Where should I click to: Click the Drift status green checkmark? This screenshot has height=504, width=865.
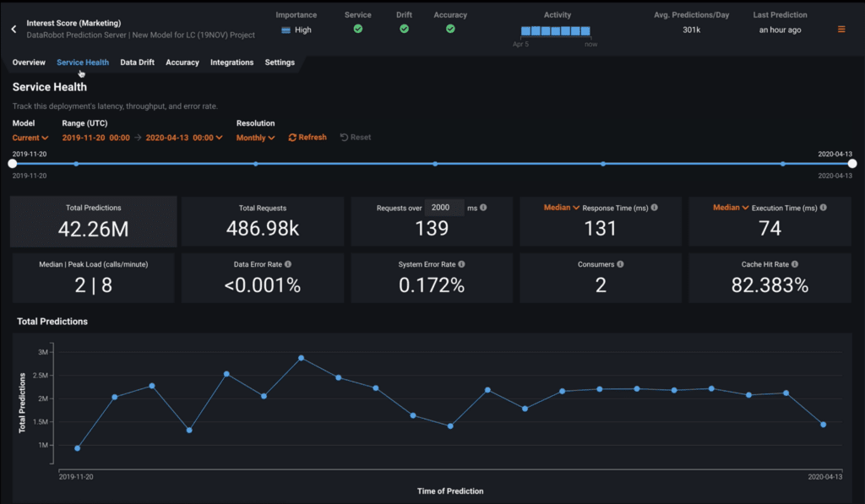[405, 29]
